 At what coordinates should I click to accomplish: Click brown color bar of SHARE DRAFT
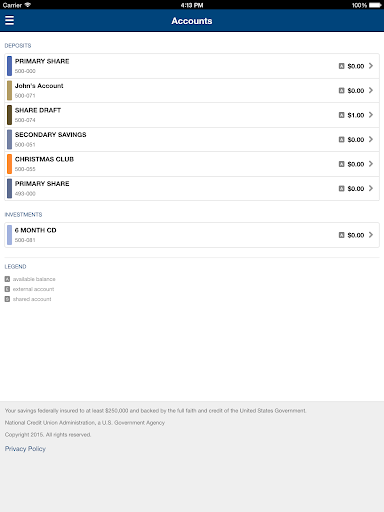pos(9,115)
